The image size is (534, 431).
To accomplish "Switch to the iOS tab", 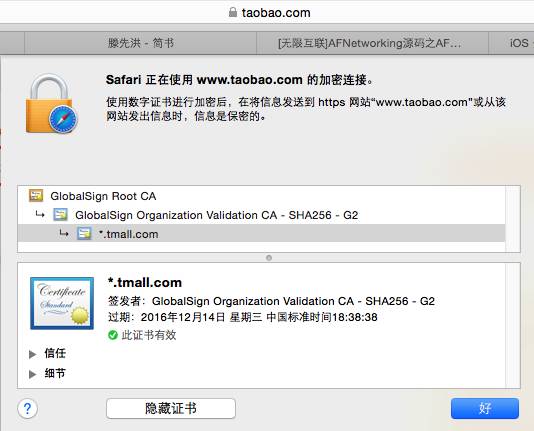I will [x=512, y=43].
